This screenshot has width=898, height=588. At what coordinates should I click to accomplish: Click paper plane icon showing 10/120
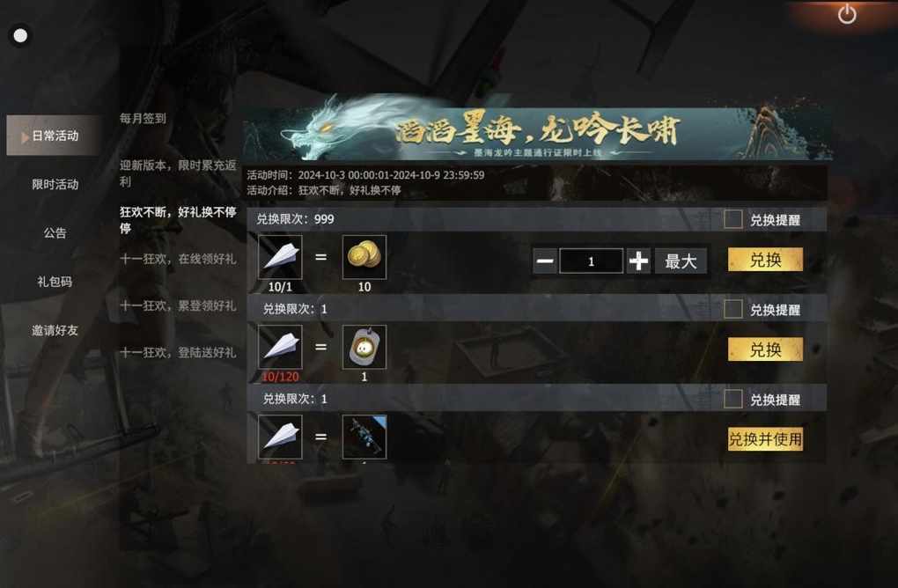tap(280, 347)
